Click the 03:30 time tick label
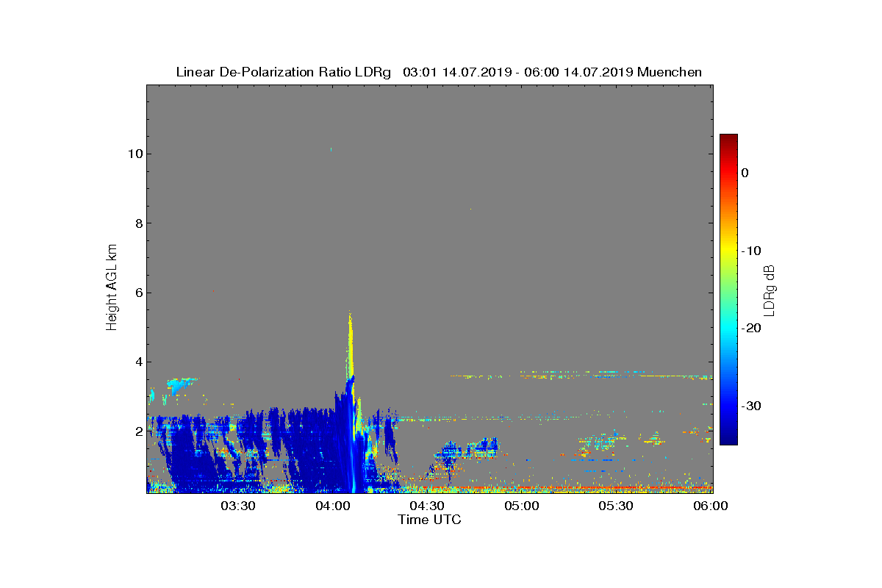 pyautogui.click(x=238, y=506)
